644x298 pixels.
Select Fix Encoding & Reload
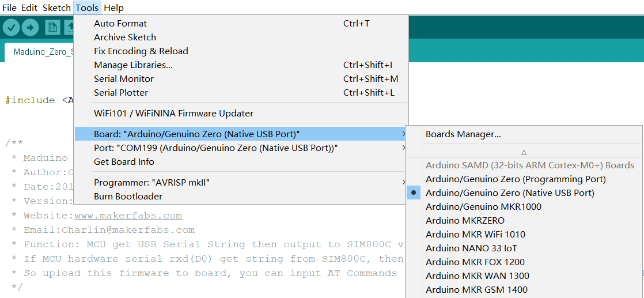[241, 51]
